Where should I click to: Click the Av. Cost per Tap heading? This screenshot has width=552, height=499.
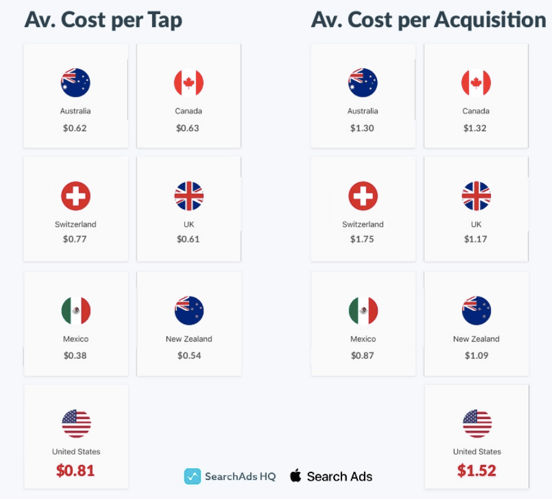(104, 20)
